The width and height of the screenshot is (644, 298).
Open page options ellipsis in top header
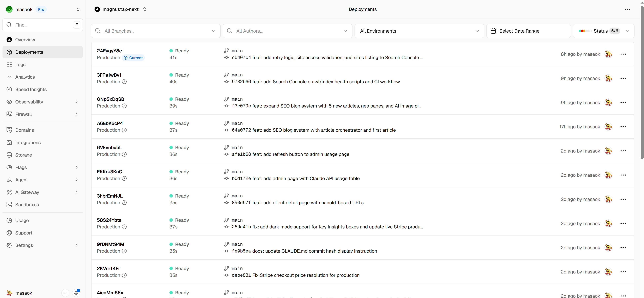point(627,9)
